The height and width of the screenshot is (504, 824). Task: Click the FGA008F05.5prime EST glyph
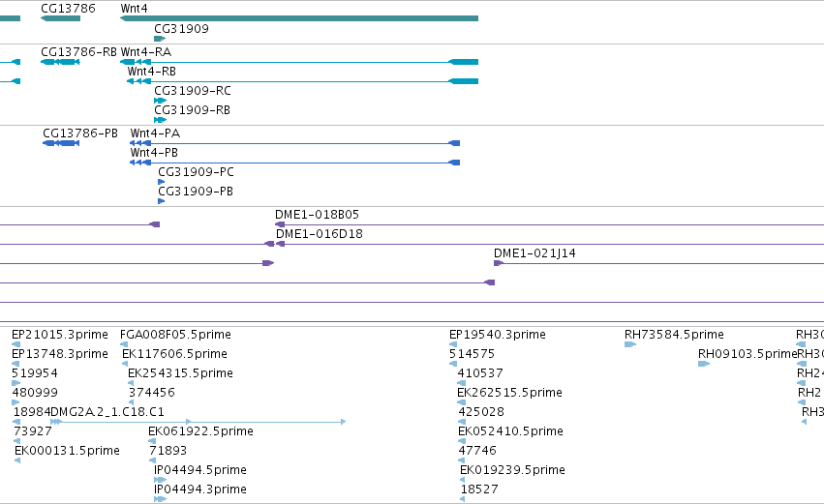(124, 344)
